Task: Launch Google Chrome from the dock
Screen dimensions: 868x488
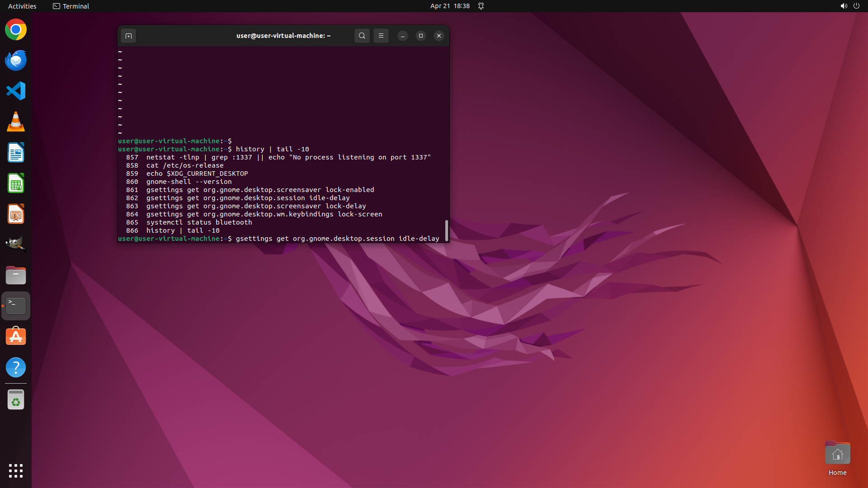Action: point(16,30)
